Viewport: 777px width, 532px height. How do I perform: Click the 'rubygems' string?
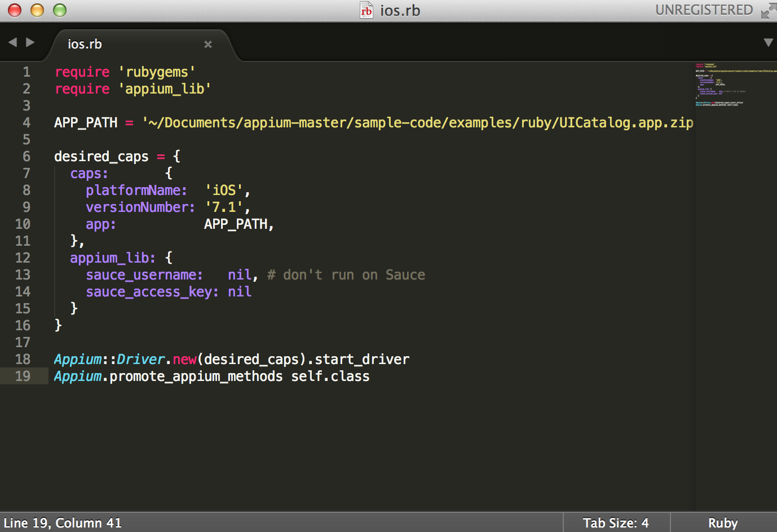[157, 72]
